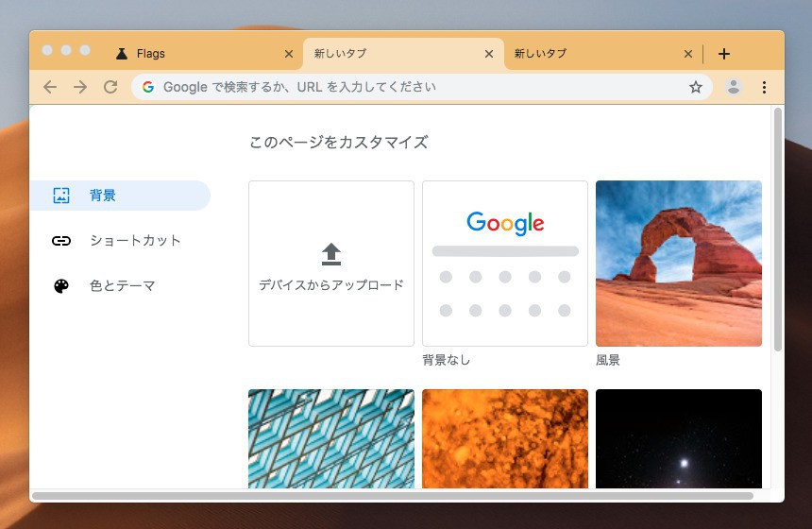Image resolution: width=812 pixels, height=529 pixels.
Task: Click the flask icon on the Flags tab
Action: [122, 54]
